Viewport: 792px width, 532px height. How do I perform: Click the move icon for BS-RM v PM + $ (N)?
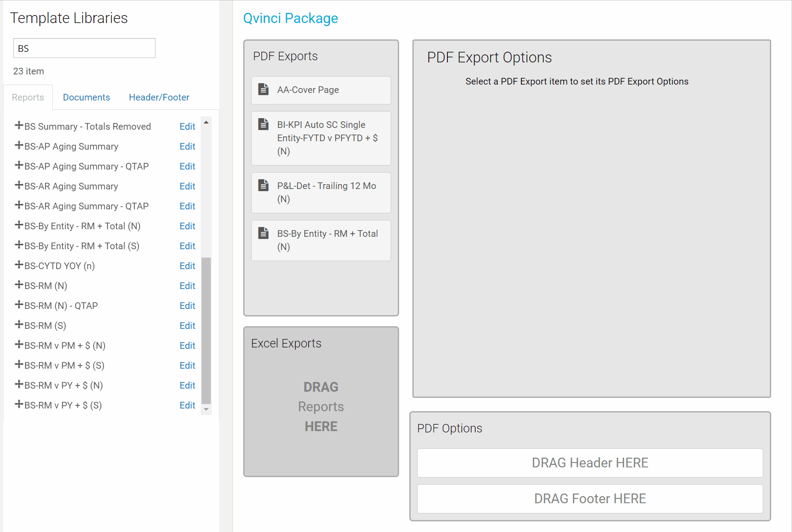(x=19, y=344)
